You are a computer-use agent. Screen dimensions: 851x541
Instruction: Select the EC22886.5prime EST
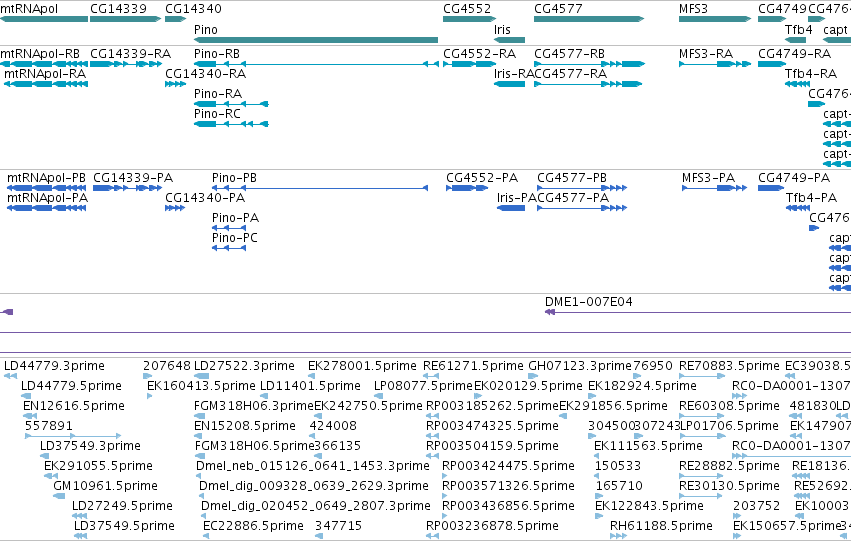pos(206,536)
